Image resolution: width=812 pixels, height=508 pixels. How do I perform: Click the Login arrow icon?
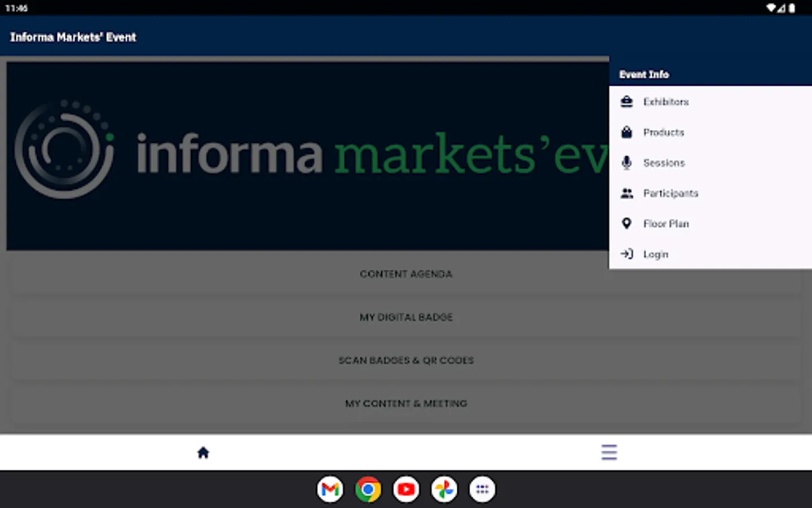(x=626, y=254)
